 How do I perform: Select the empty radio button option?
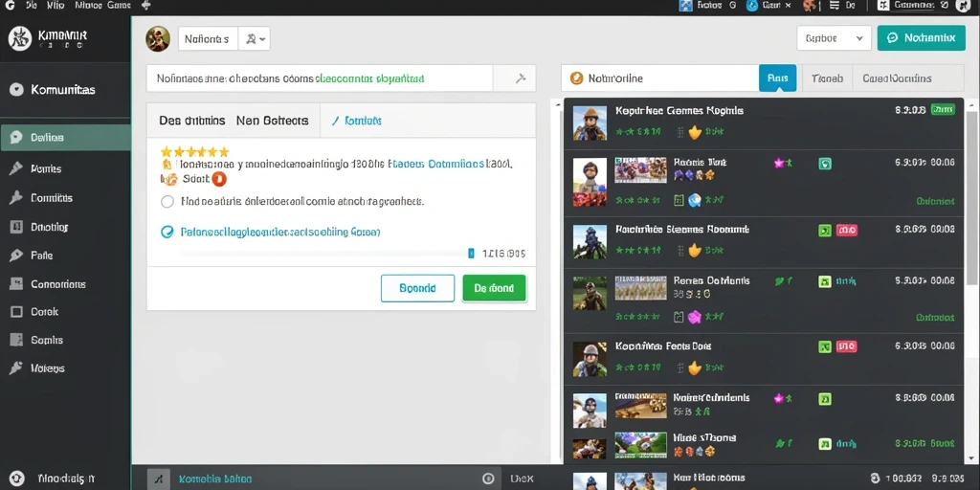point(167,202)
